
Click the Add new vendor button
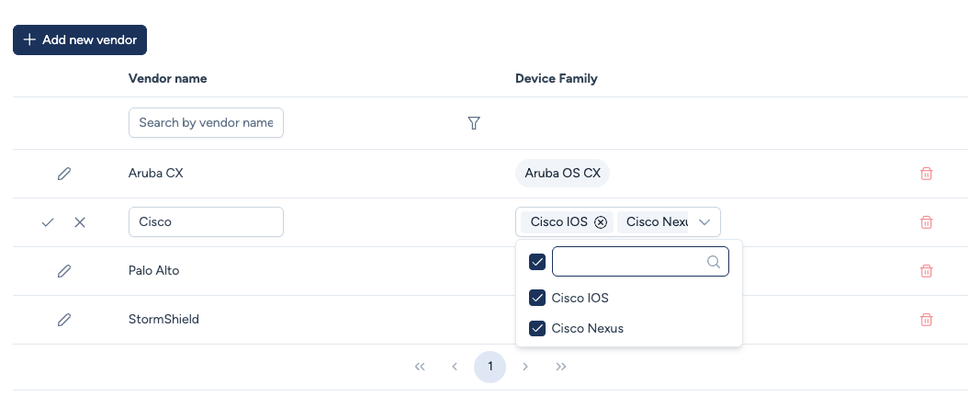coord(80,40)
